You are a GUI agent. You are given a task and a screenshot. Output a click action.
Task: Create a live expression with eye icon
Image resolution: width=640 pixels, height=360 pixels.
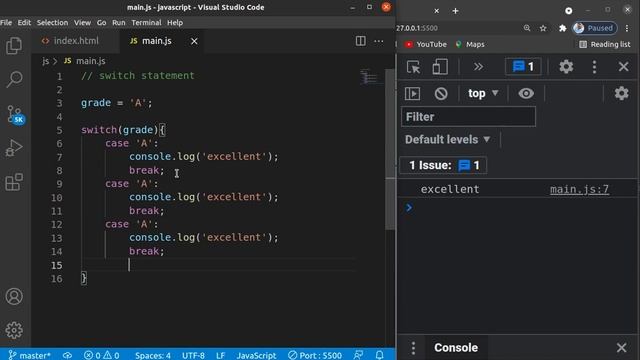tap(526, 93)
